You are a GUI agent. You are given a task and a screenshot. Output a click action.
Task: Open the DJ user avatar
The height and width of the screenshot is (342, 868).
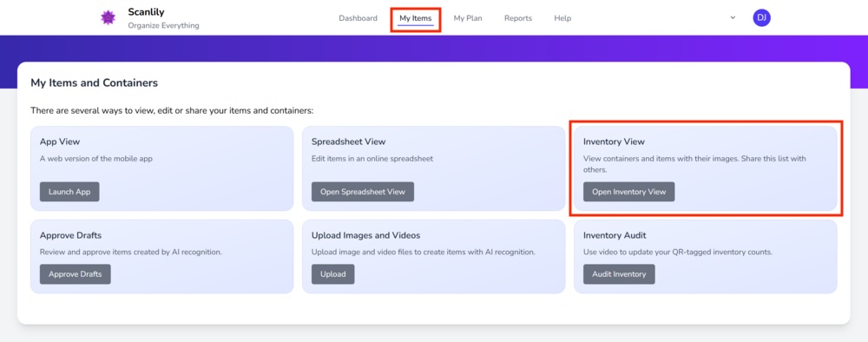(x=762, y=17)
